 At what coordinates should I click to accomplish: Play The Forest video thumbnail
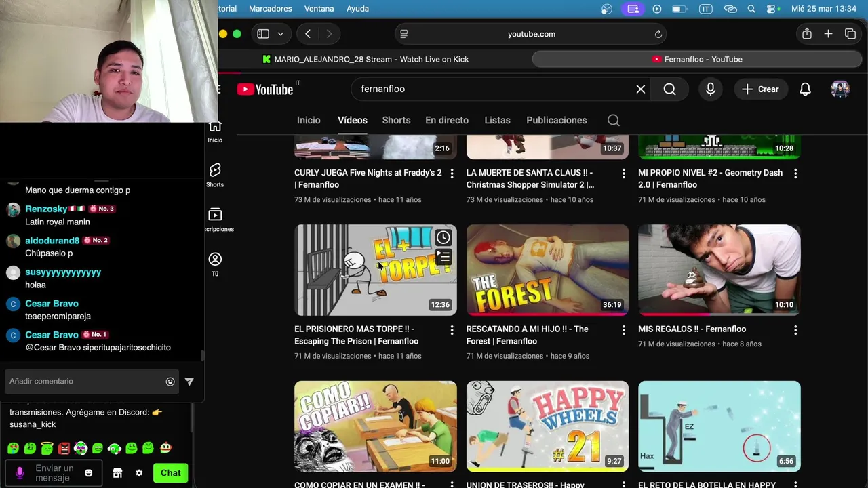coord(547,270)
